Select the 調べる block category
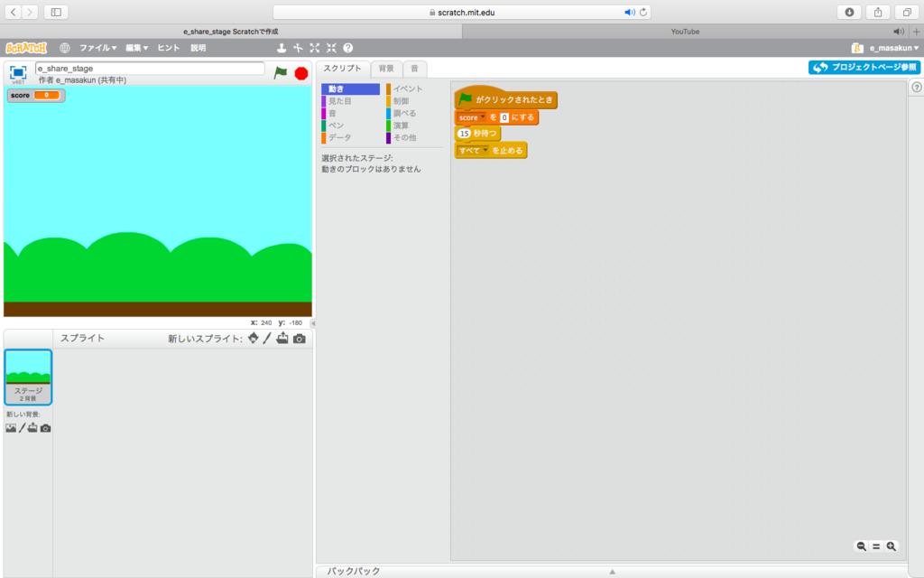The image size is (924, 578). coord(414,113)
